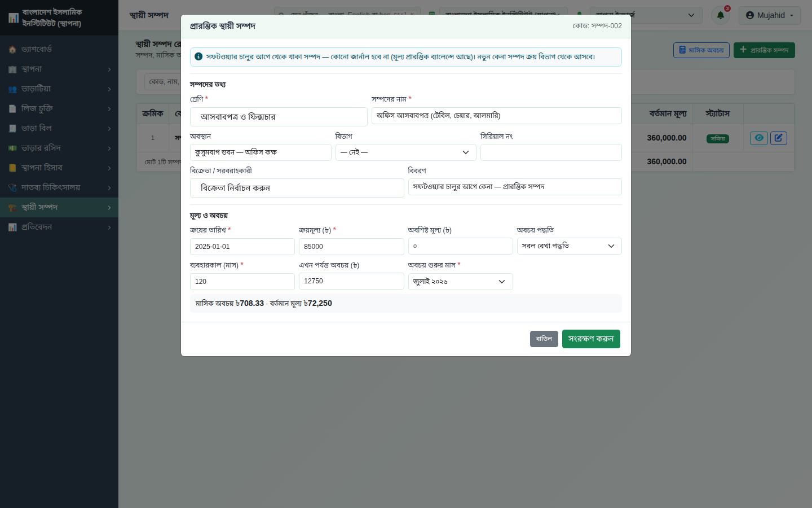This screenshot has width=812, height=508.
Task: Click the notification bell icon
Action: pos(720,15)
